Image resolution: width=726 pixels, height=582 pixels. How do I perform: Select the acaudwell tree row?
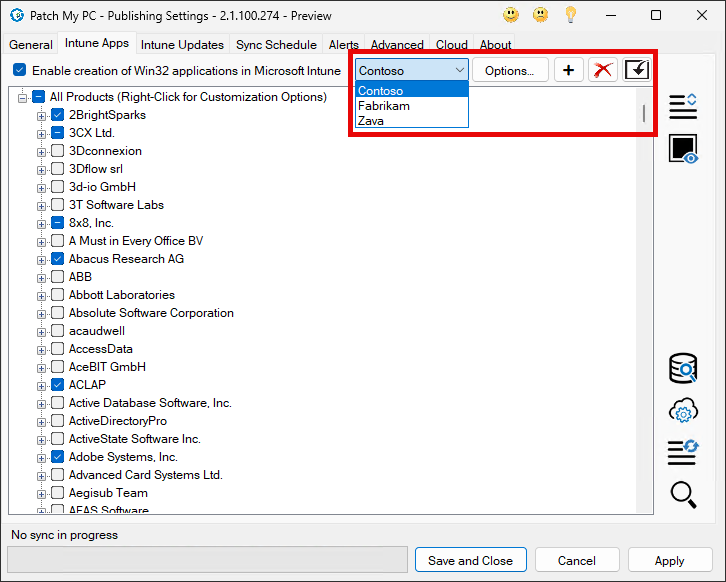(97, 331)
